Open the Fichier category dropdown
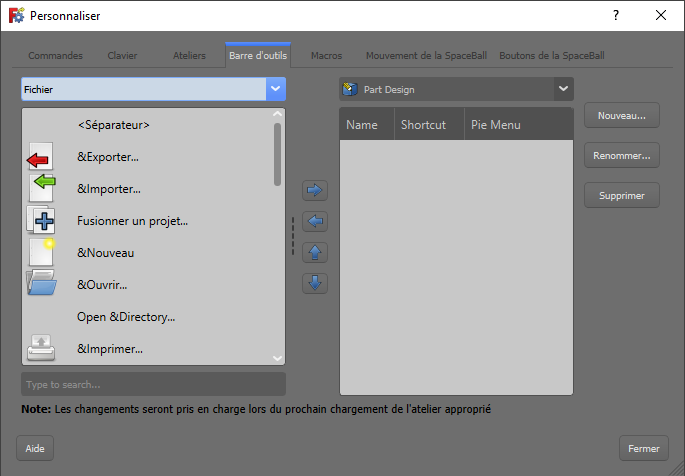This screenshot has height=476, width=685. 153,89
